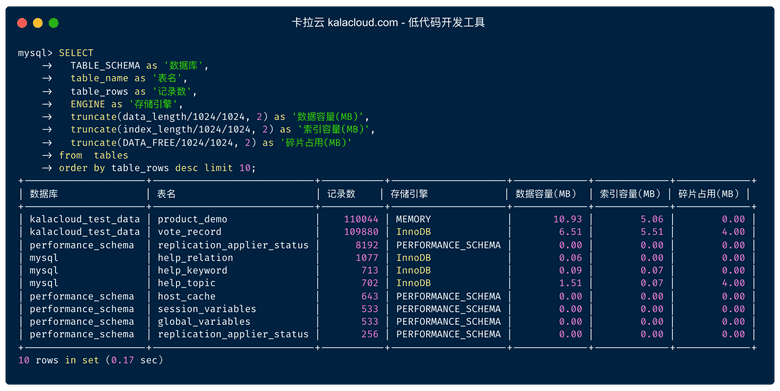780x391 pixels.
Task: Click the 记录数 column header
Action: (341, 194)
